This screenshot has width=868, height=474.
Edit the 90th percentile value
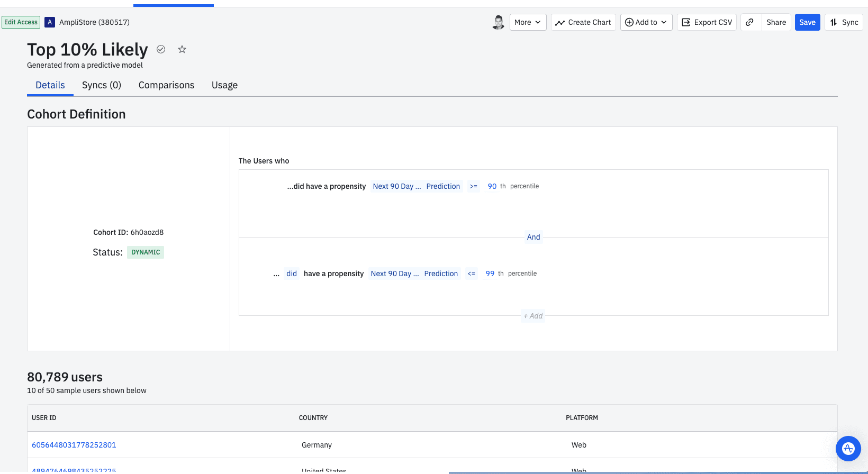pyautogui.click(x=492, y=186)
